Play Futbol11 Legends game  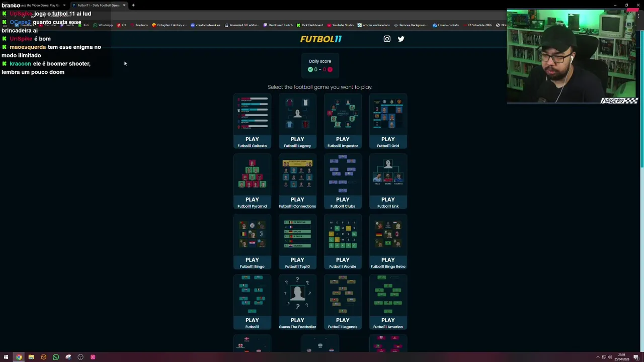coord(343,302)
